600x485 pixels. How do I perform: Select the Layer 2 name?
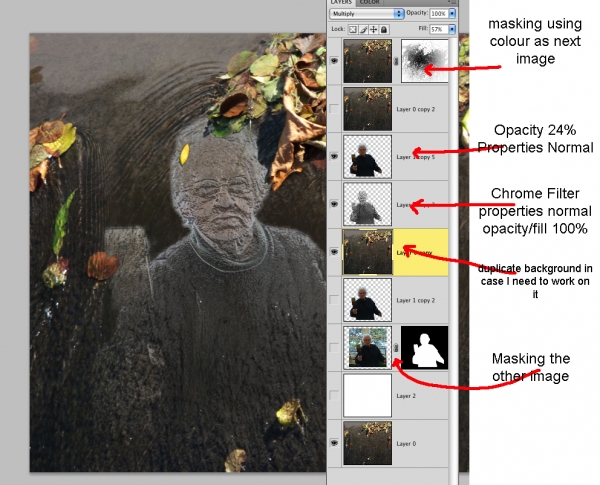(x=406, y=396)
